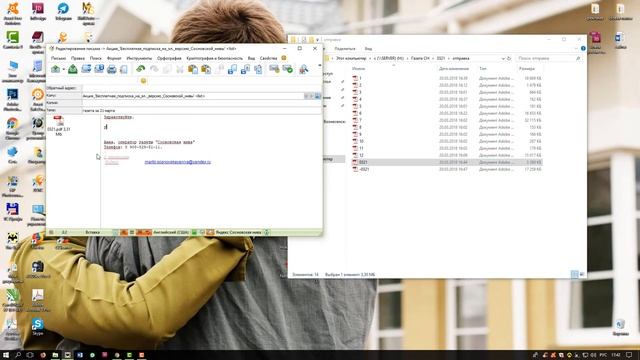This screenshot has height=360, width=640.
Task: Sort files by Дата изменения column header
Action: pyautogui.click(x=454, y=69)
